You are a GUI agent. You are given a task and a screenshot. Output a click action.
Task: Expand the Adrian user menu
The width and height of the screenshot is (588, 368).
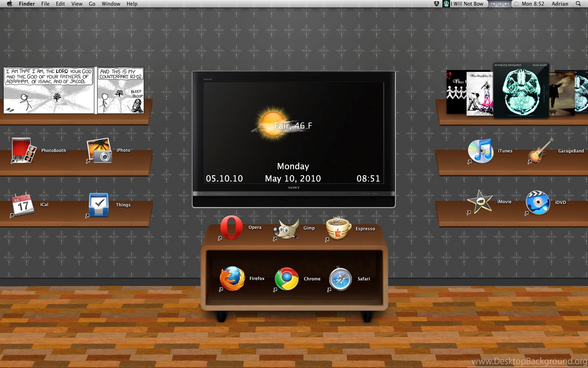point(560,4)
